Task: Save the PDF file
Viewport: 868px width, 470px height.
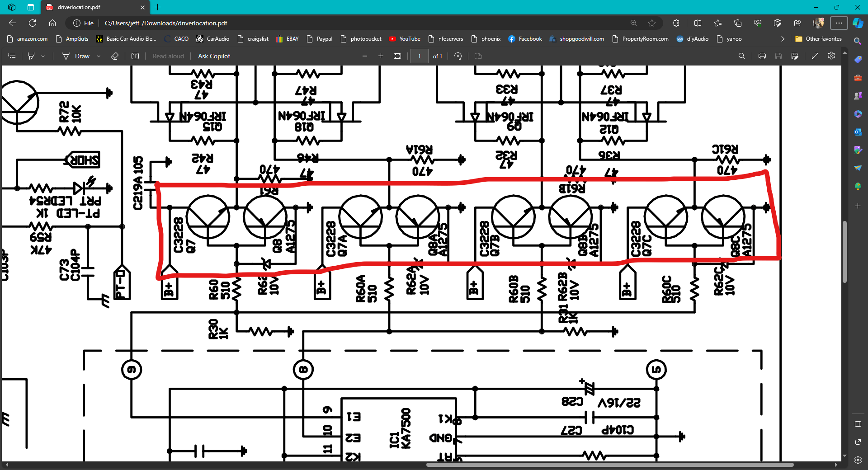Action: 778,56
